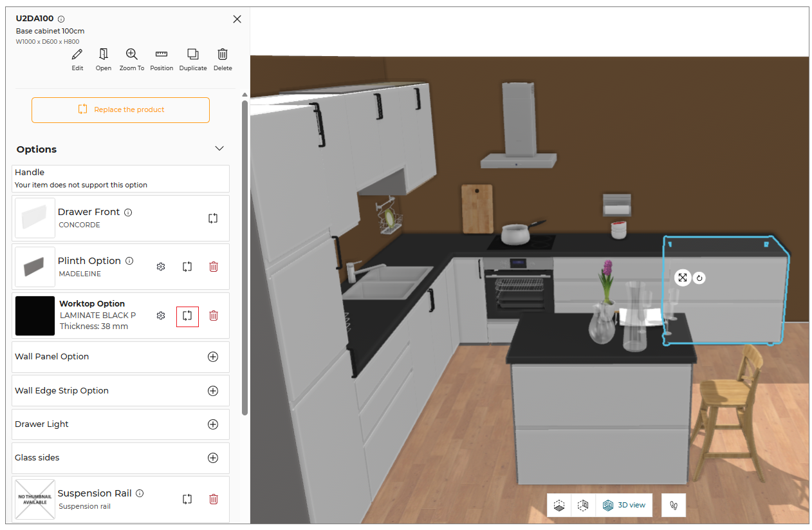Switch to the top plan view icon
Viewport: 812px width, 530px height.
559,506
